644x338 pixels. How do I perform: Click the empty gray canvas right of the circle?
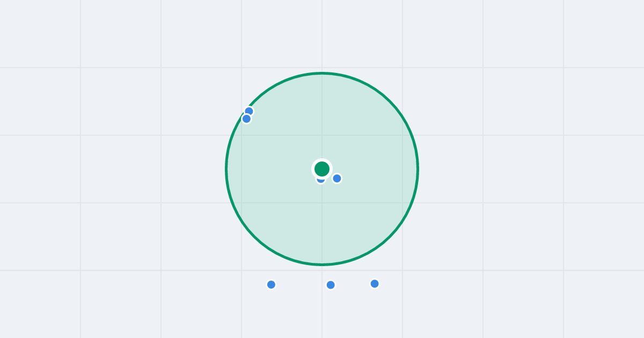[x=526, y=169]
